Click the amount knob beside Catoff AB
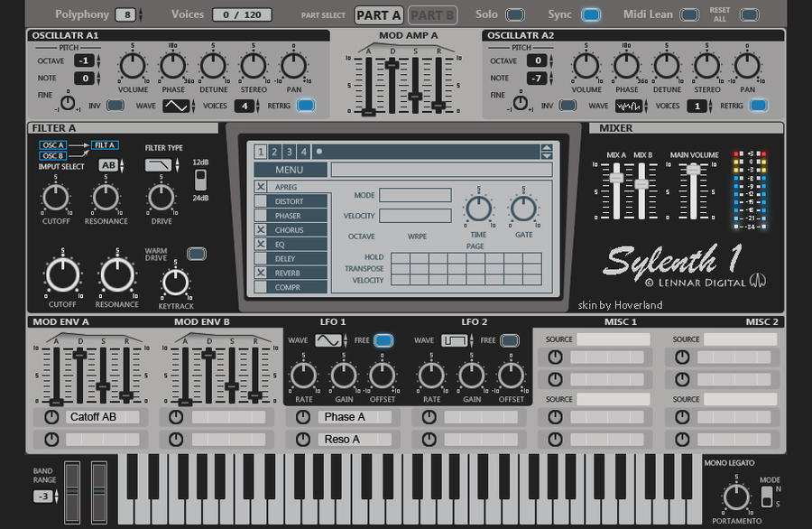The width and height of the screenshot is (812, 529). click(x=51, y=417)
